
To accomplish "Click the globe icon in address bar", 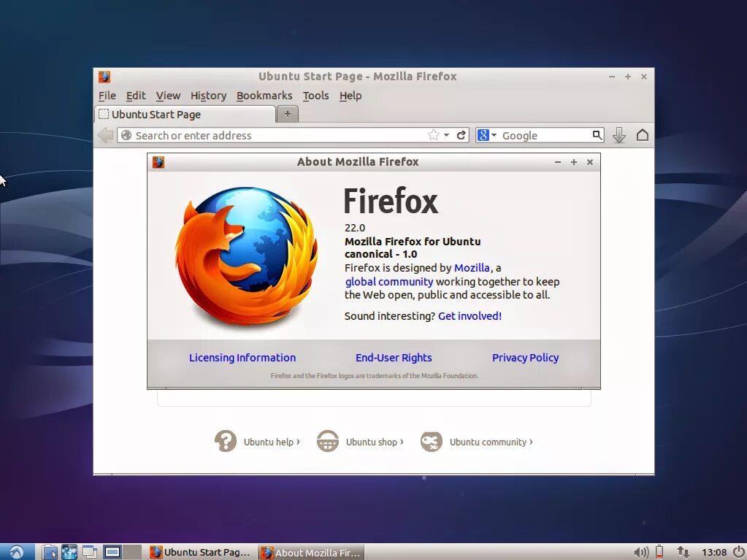I will tap(126, 135).
